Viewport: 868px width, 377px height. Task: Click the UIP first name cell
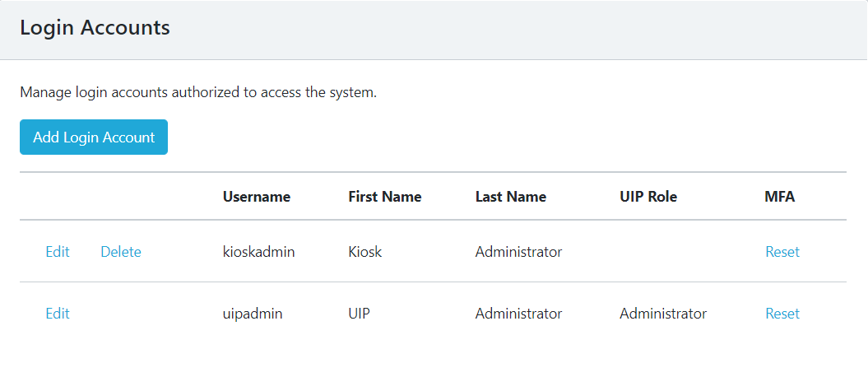[x=359, y=314]
